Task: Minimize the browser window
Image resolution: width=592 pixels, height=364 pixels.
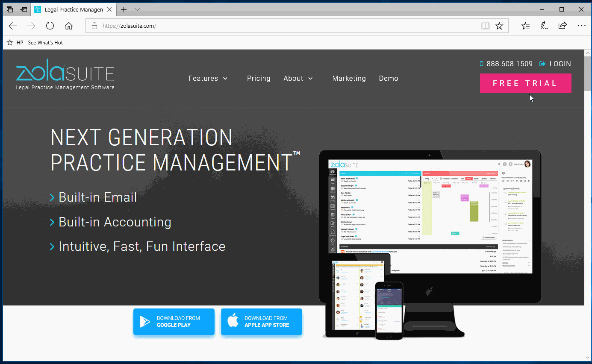Action: pyautogui.click(x=542, y=9)
